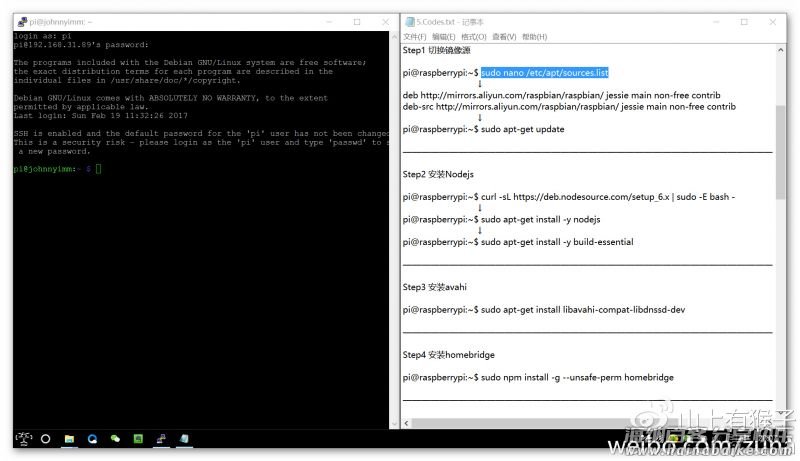
Task: Click the 'sudo apt-get update' line
Action: (x=483, y=129)
